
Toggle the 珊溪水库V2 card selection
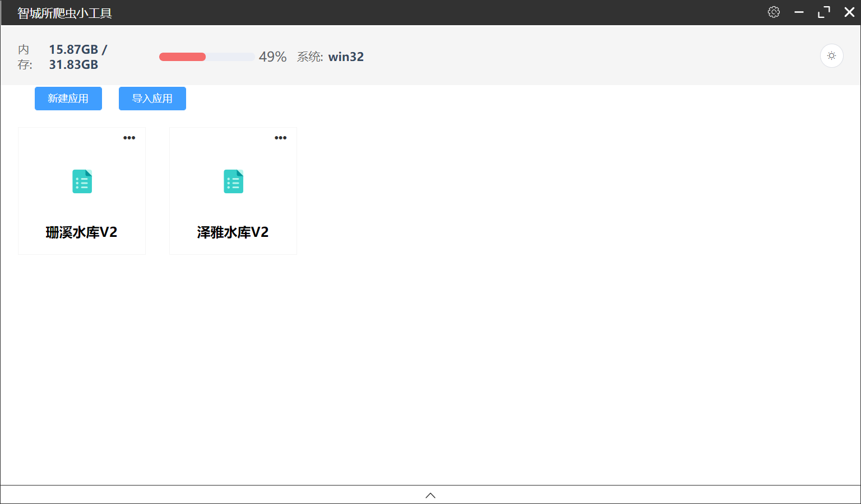click(x=82, y=190)
